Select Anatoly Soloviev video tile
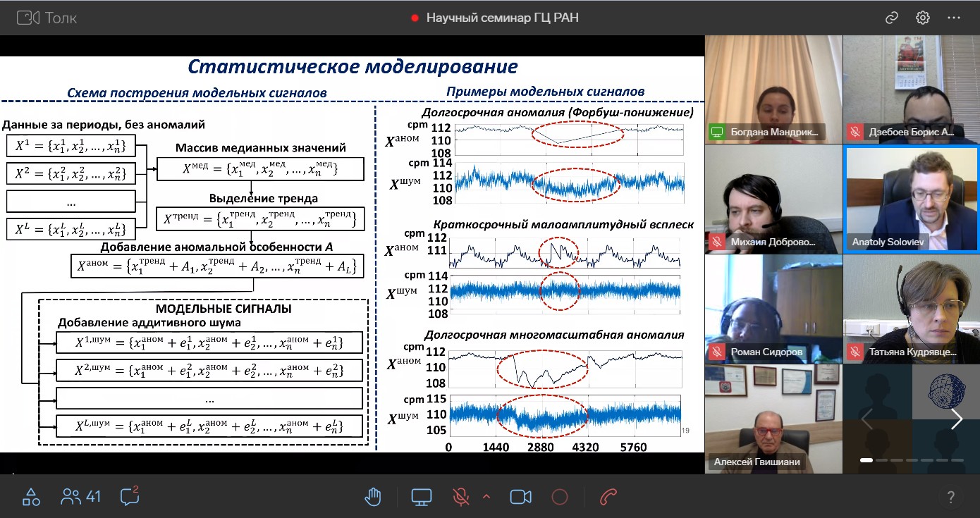Viewport: 980px width, 518px height. pos(911,199)
